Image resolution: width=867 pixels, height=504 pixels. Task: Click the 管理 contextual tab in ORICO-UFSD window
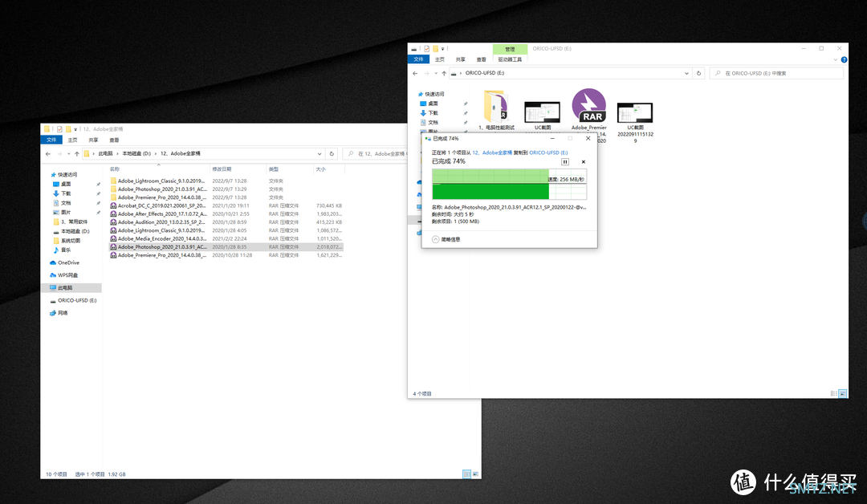[x=510, y=49]
